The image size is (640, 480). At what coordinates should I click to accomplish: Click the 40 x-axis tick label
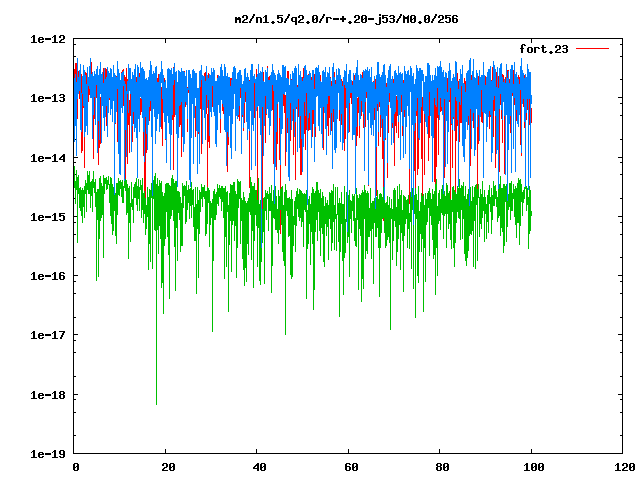pos(260,467)
